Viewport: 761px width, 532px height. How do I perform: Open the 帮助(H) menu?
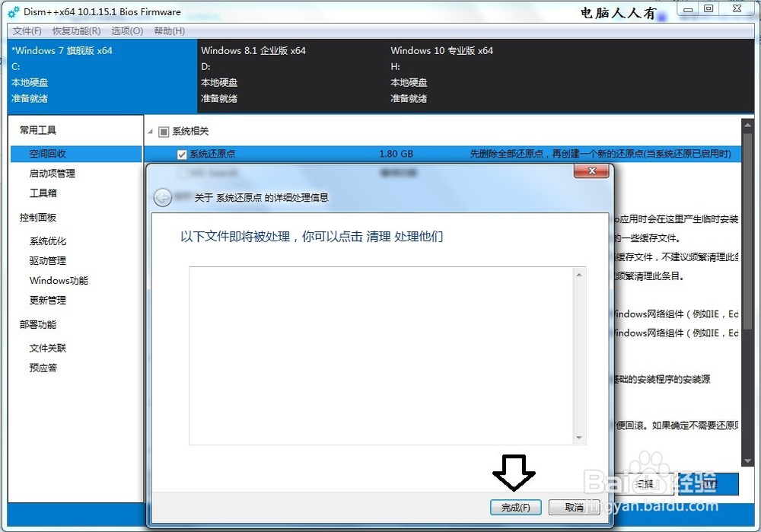[x=169, y=30]
